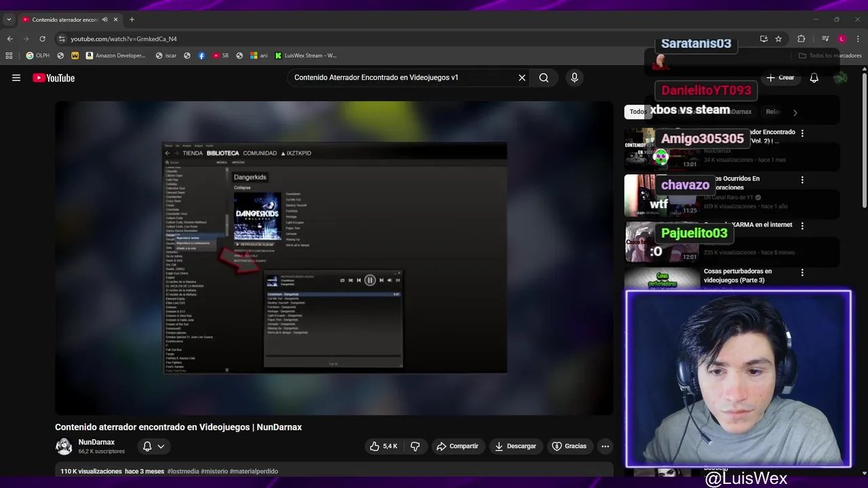Open the NunDarnax channel name
This screenshot has width=868, height=488.
[x=96, y=442]
